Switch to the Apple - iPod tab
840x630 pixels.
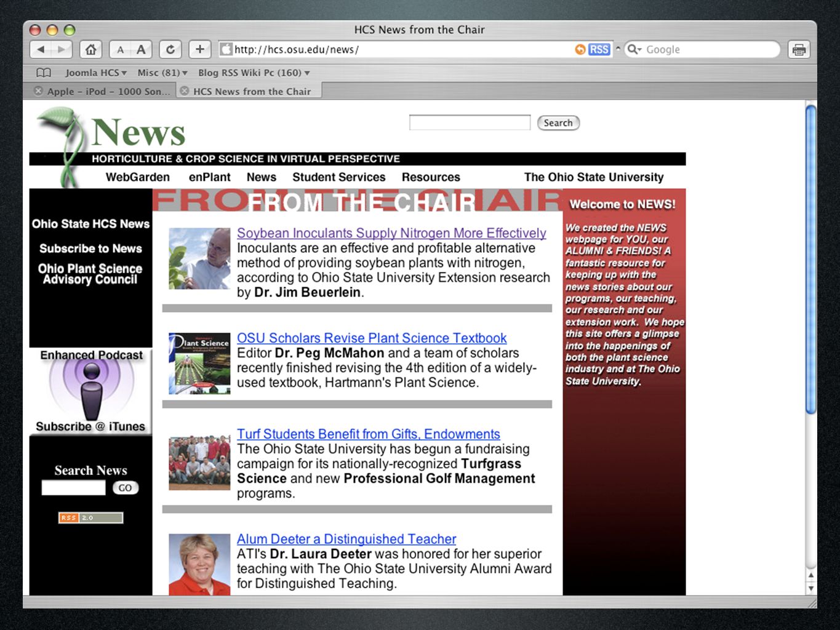tap(102, 91)
